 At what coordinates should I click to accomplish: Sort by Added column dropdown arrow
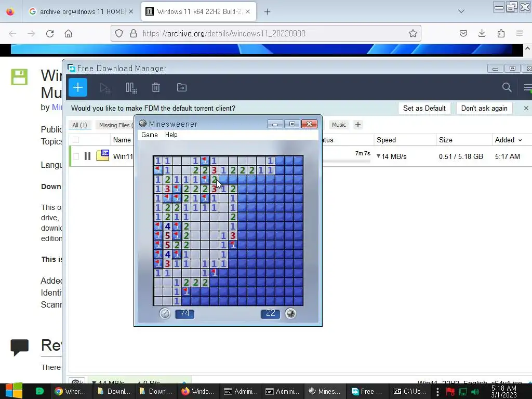pyautogui.click(x=520, y=140)
